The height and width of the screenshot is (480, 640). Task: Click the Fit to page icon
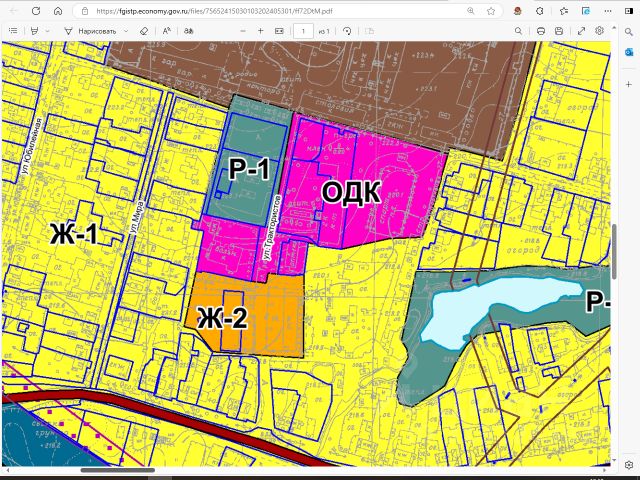279,31
